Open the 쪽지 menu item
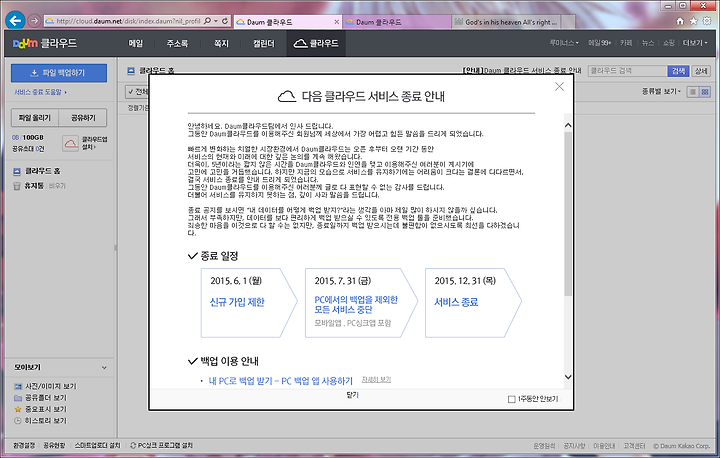Image resolution: width=720 pixels, height=458 pixels. (x=221, y=43)
